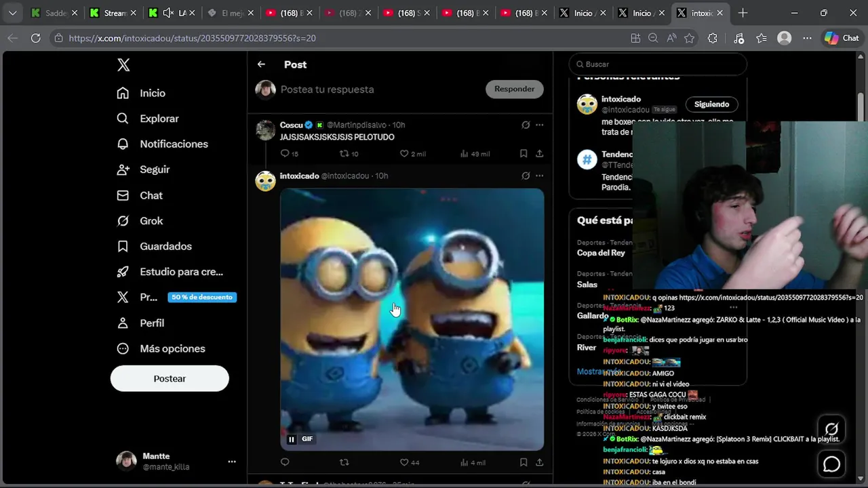Open the browser profile avatar
Screen dimensions: 868x488
coord(785,38)
